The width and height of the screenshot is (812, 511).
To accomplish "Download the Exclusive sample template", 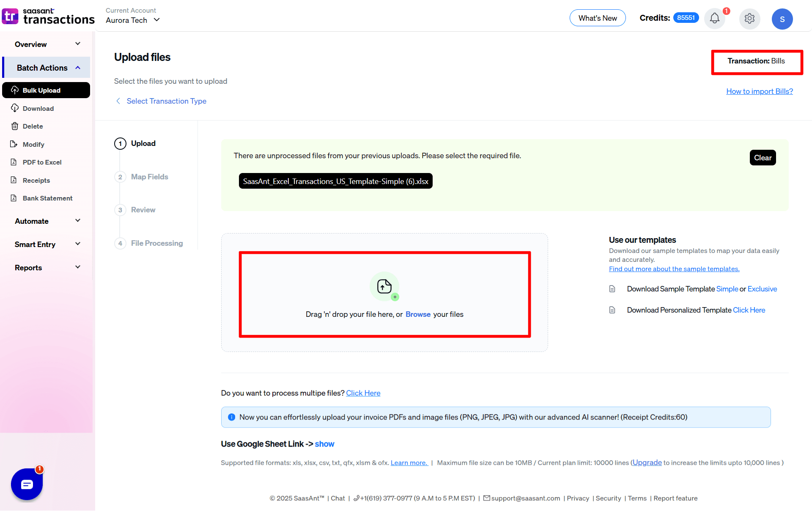I will click(762, 289).
